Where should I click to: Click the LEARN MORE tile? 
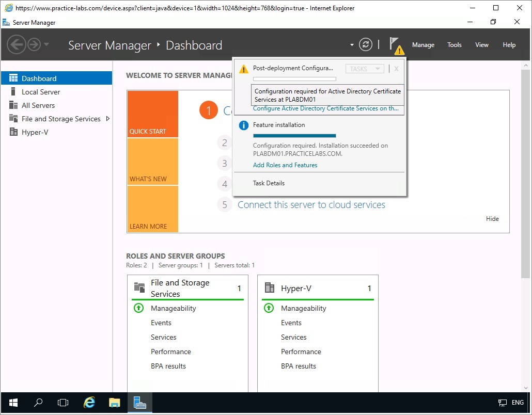click(153, 209)
